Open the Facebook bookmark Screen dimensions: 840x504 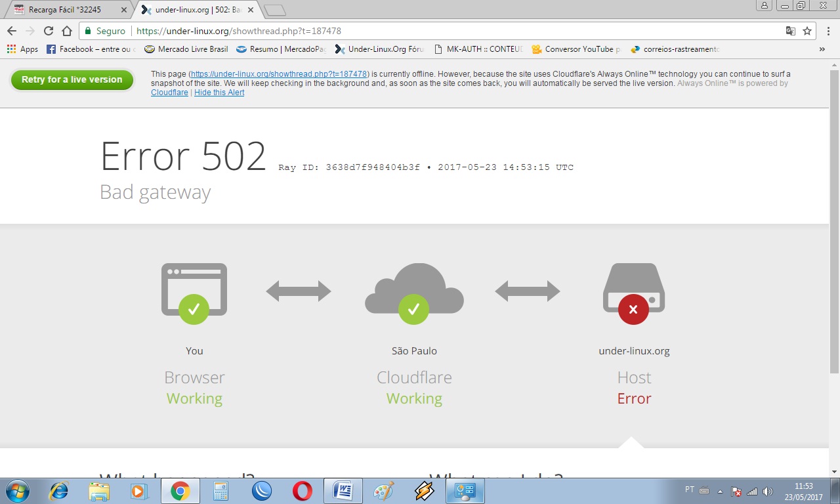(91, 49)
